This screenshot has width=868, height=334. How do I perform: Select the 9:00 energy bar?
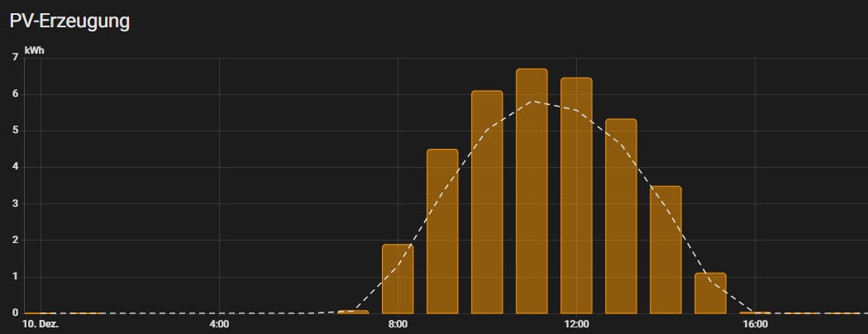(x=442, y=231)
